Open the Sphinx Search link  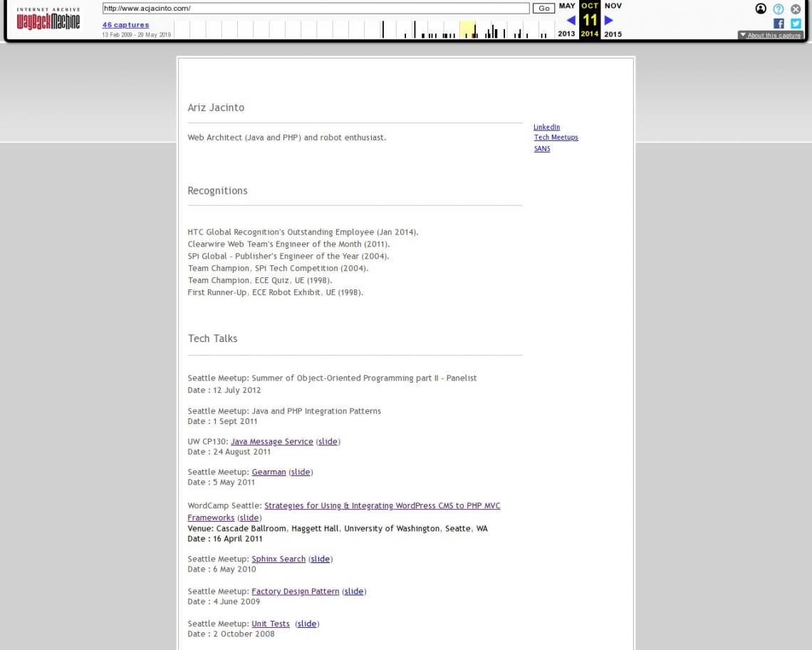pyautogui.click(x=279, y=559)
